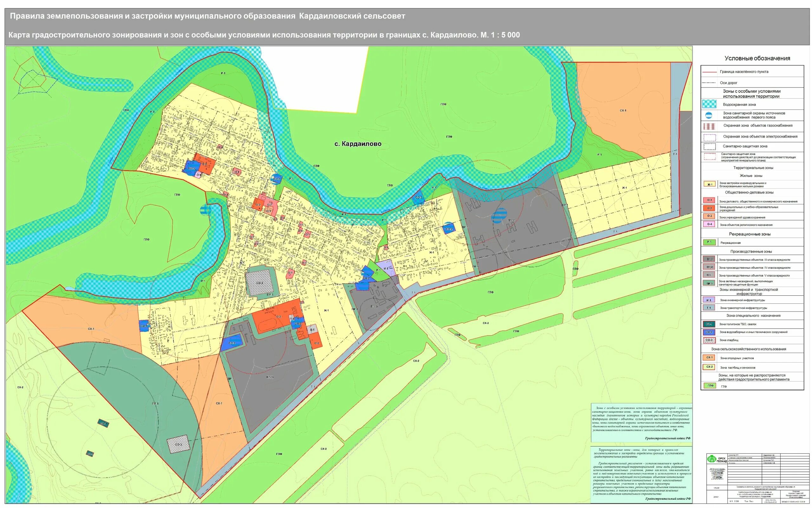The width and height of the screenshot is (812, 508).
Task: Click the map title mentioning Кардаиловский сельсовет
Action: click(x=207, y=16)
